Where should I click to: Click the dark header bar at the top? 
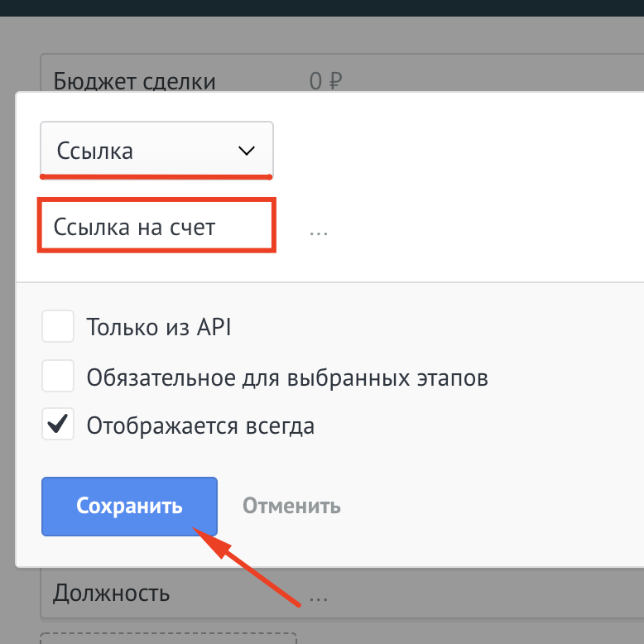tap(322, 7)
